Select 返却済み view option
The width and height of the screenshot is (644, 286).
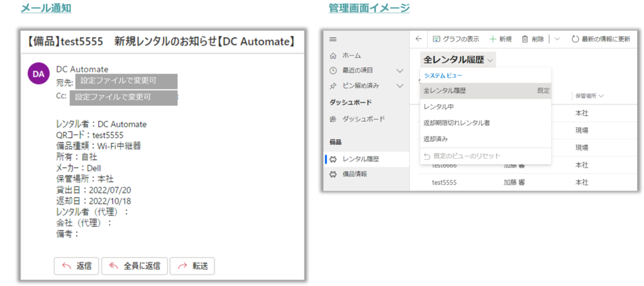coord(436,139)
